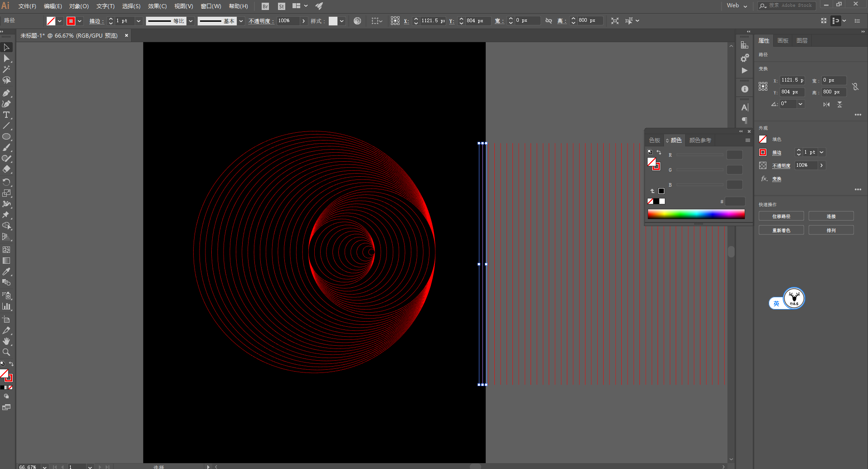
Task: Click the 重新着色 button
Action: [781, 230]
